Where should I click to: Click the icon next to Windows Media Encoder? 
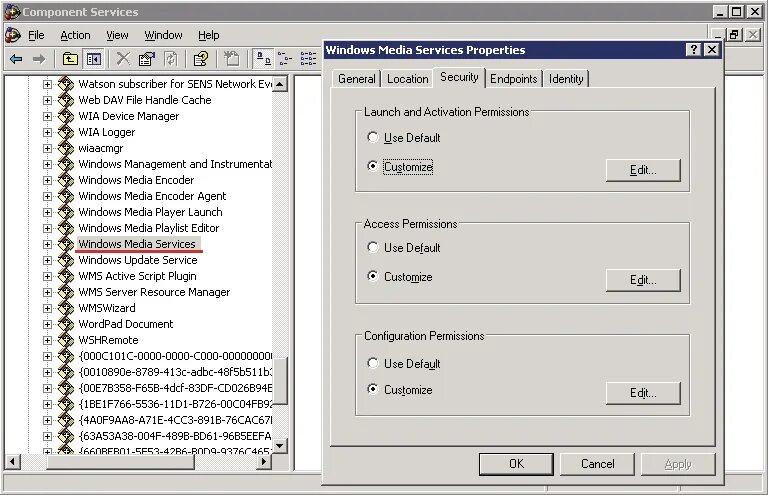66,180
